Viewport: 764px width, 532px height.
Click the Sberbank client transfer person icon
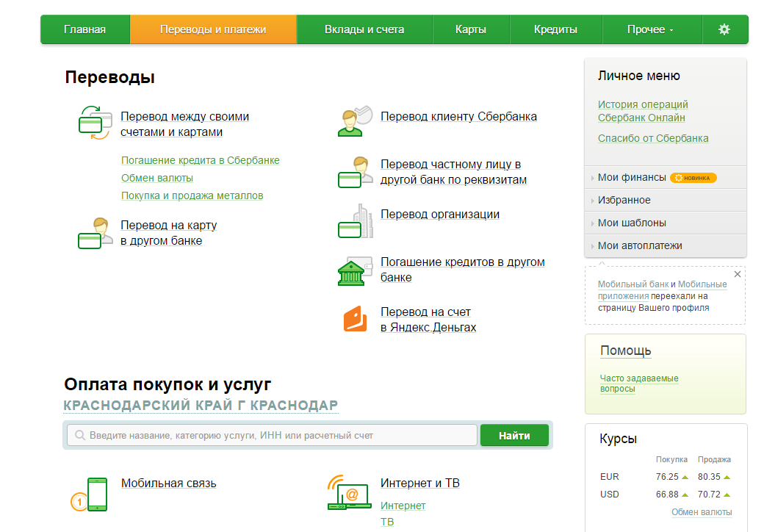356,121
